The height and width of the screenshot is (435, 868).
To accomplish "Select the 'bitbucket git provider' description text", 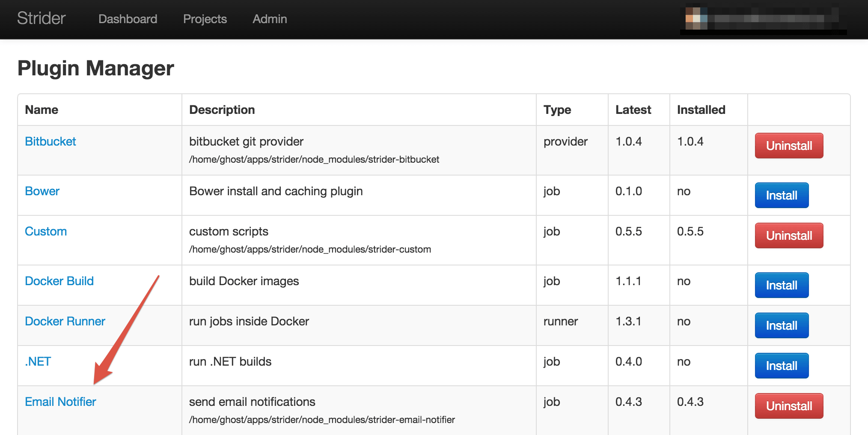I will 246,141.
